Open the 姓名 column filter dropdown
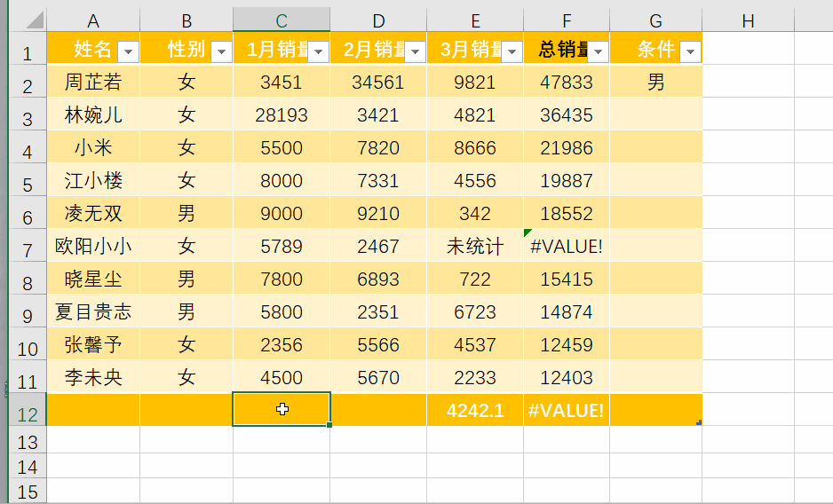Viewport: 833px width, 504px height. coord(128,51)
